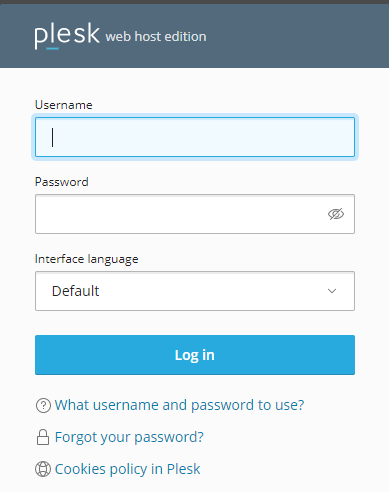
Task: Click the globe icon next to Cookies policy
Action: click(43, 469)
